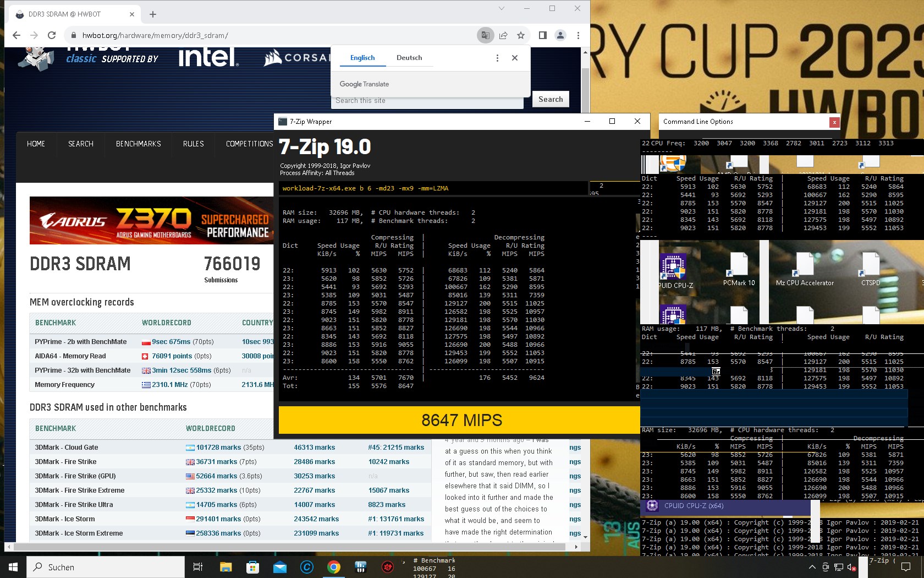
Task: Open 76091 points AIDA64 world record
Action: 172,356
